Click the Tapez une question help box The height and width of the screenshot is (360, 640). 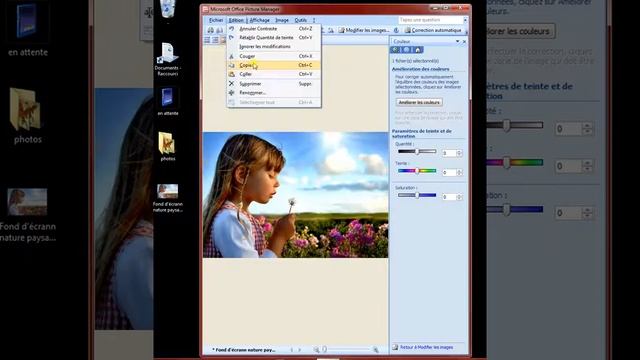[x=430, y=20]
